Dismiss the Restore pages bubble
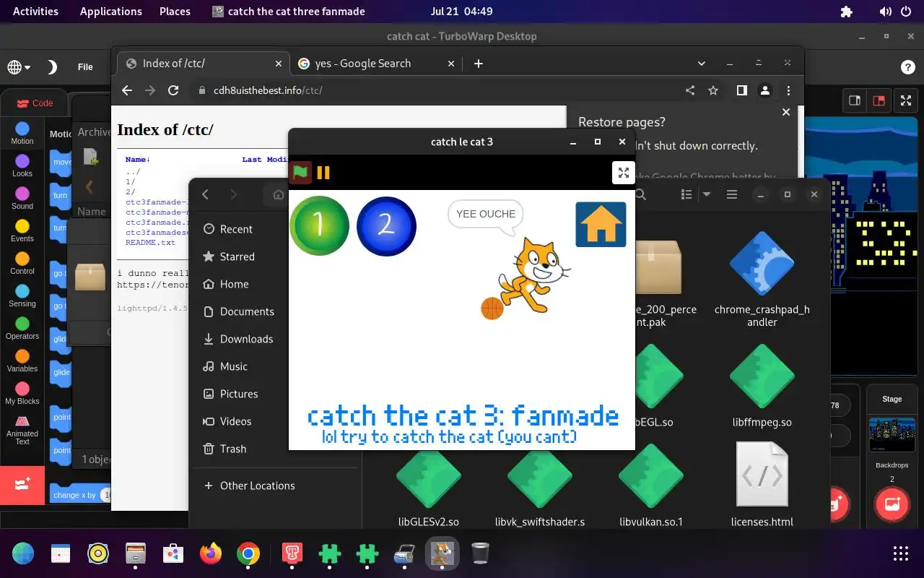The image size is (924, 578). 786,112
